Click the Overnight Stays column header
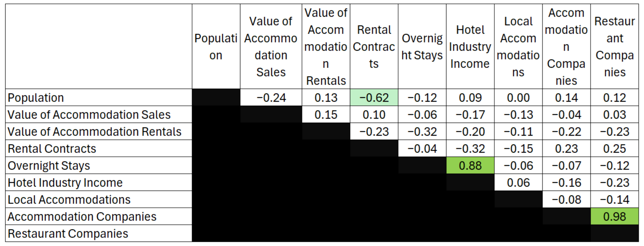The width and height of the screenshot is (644, 246). coord(422,46)
